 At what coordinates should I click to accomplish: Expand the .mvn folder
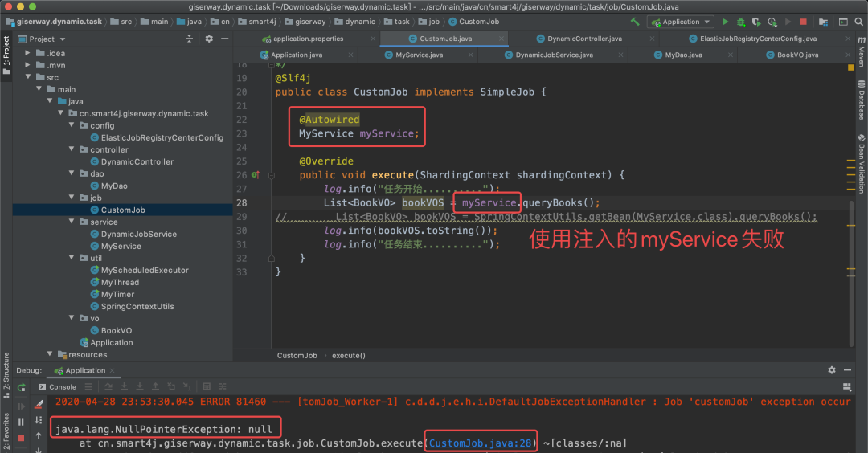click(x=27, y=65)
